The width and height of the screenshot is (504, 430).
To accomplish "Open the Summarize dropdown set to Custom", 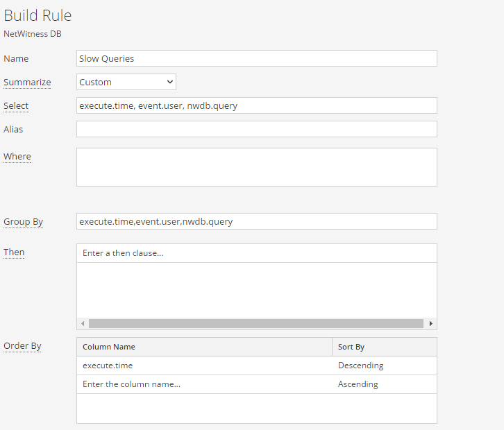I will pyautogui.click(x=126, y=82).
